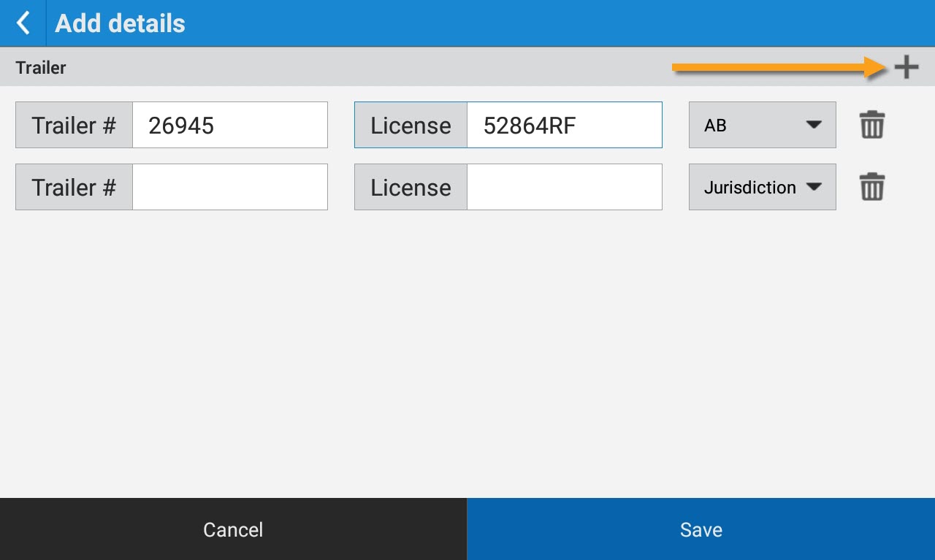The width and height of the screenshot is (935, 560).
Task: Cancel adding trailer details
Action: click(233, 529)
